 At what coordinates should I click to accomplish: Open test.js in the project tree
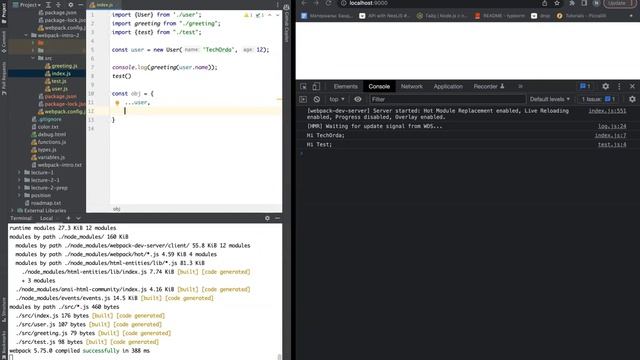coord(56,81)
